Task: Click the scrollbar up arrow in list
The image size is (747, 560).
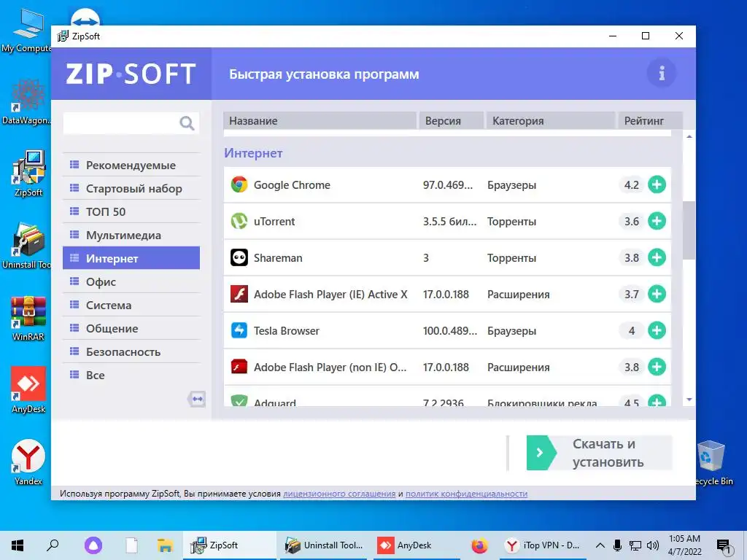Action: 689,136
